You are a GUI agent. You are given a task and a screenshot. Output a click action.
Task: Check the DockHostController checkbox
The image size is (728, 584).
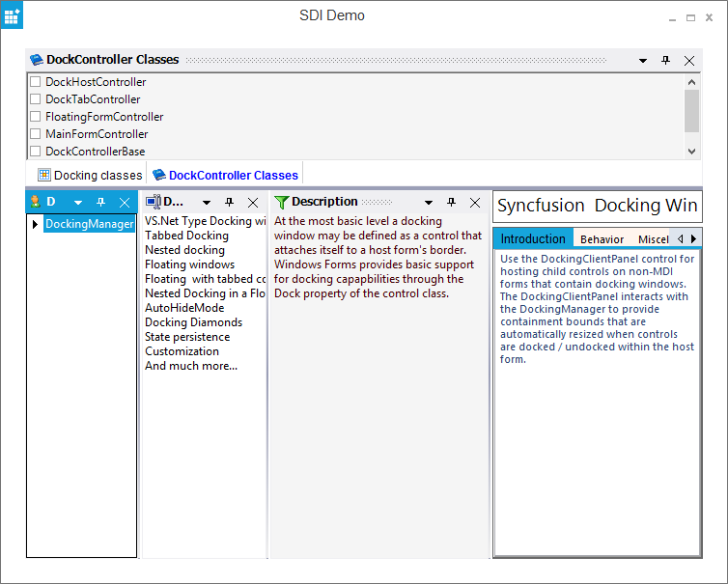coord(36,82)
